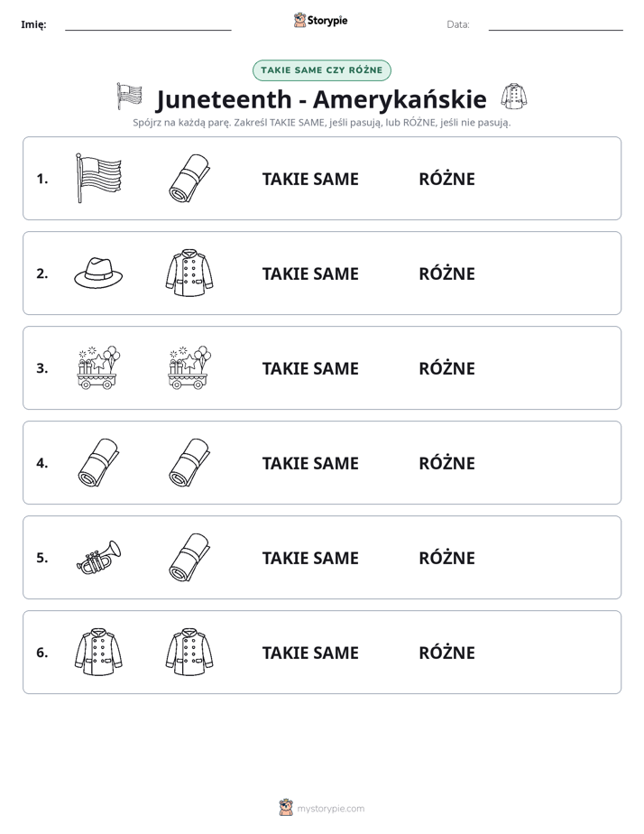Click the second parade float in row 3

point(189,367)
